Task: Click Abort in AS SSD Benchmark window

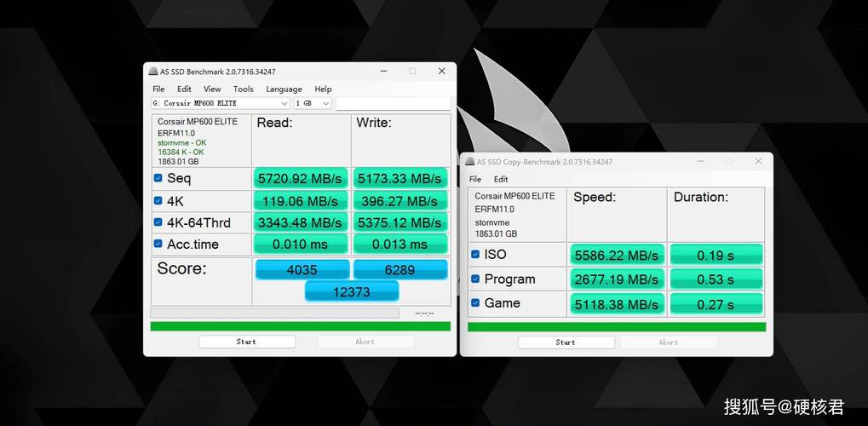Action: [365, 342]
